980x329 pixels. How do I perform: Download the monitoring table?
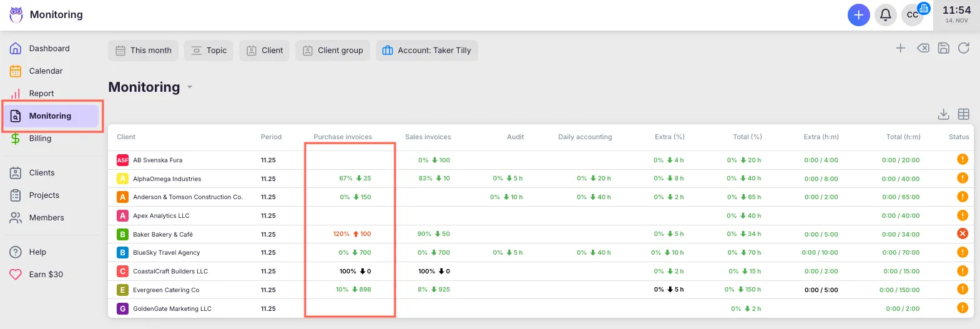[x=943, y=114]
